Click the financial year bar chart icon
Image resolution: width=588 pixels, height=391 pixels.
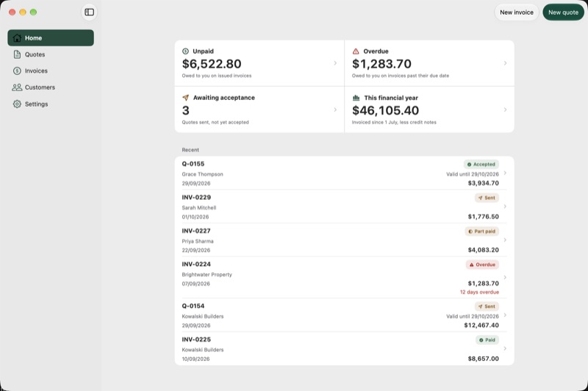click(356, 98)
